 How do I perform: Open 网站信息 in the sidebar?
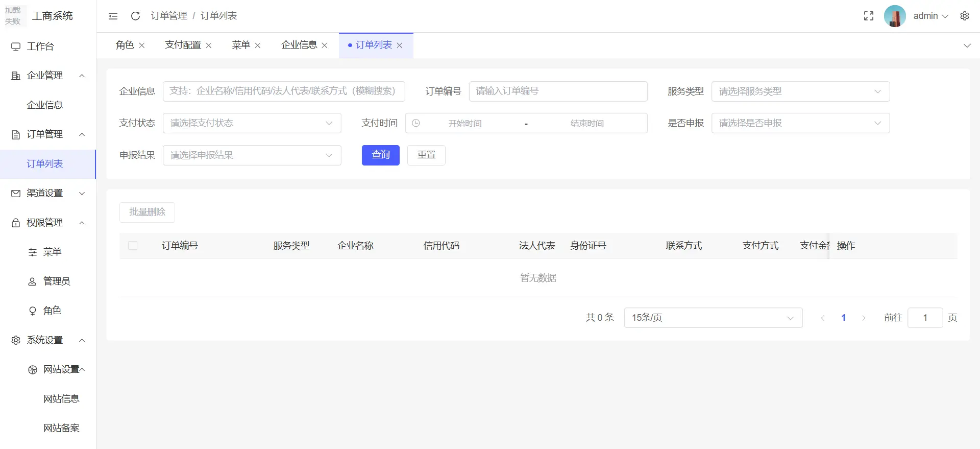click(48, 399)
